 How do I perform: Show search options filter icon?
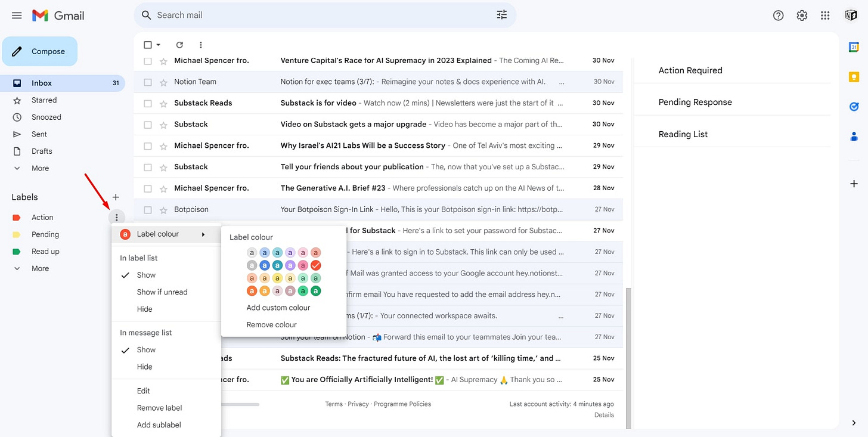click(x=502, y=15)
